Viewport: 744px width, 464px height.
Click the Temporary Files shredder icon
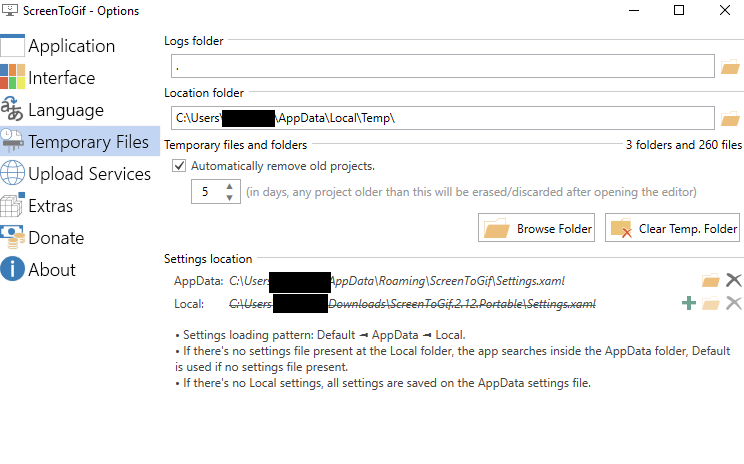(12, 141)
